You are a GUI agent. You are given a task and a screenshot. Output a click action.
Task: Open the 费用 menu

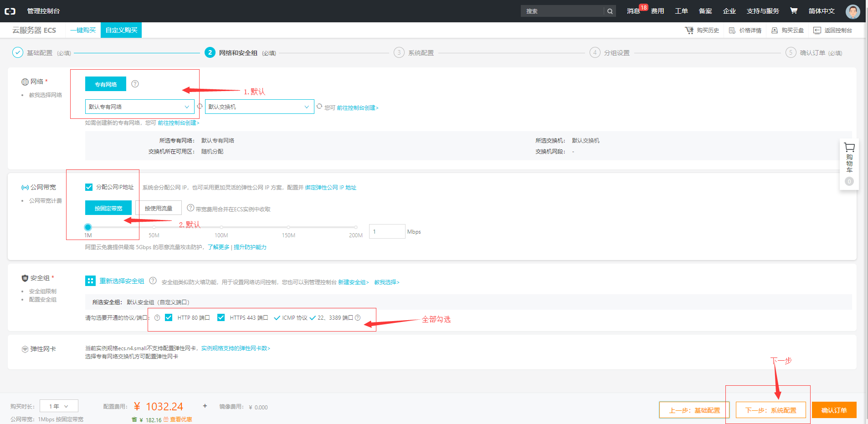[657, 11]
